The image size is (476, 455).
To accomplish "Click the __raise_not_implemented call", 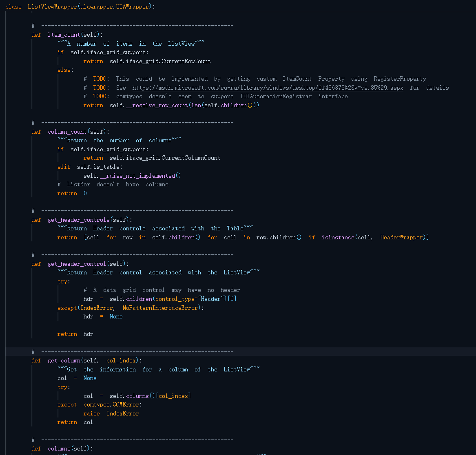I will point(137,176).
